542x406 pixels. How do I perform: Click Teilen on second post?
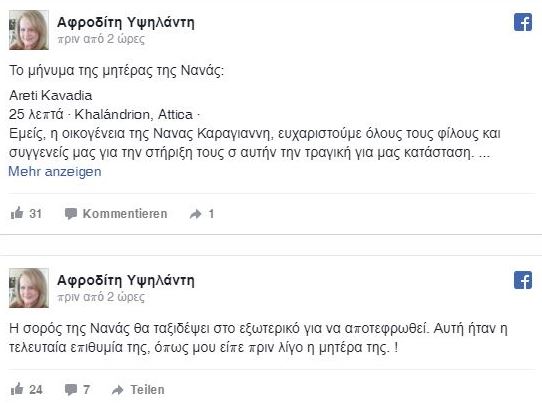click(147, 390)
